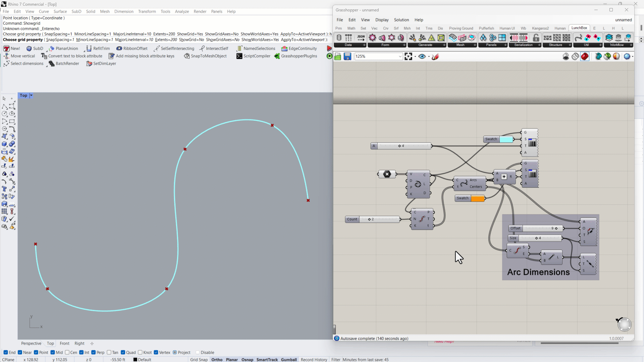Click the orange Swatch color

[x=478, y=198]
